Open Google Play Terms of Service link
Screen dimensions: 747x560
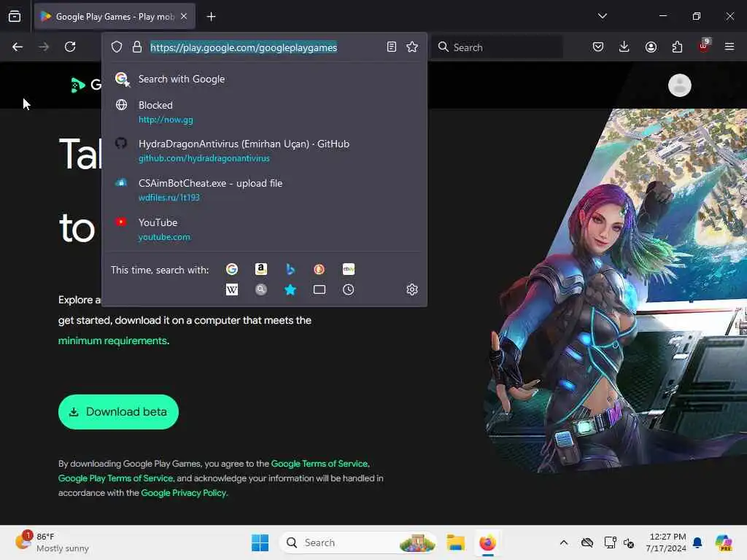[115, 478]
